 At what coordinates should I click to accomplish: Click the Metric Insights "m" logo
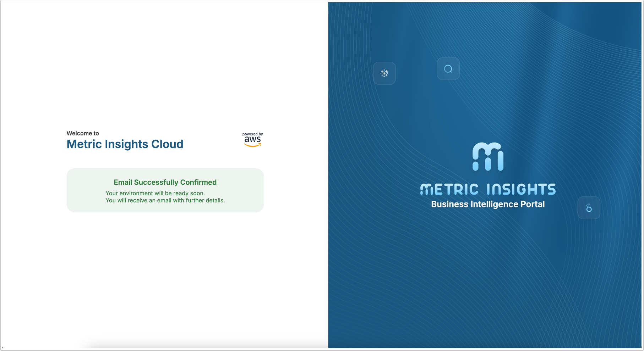point(488,157)
